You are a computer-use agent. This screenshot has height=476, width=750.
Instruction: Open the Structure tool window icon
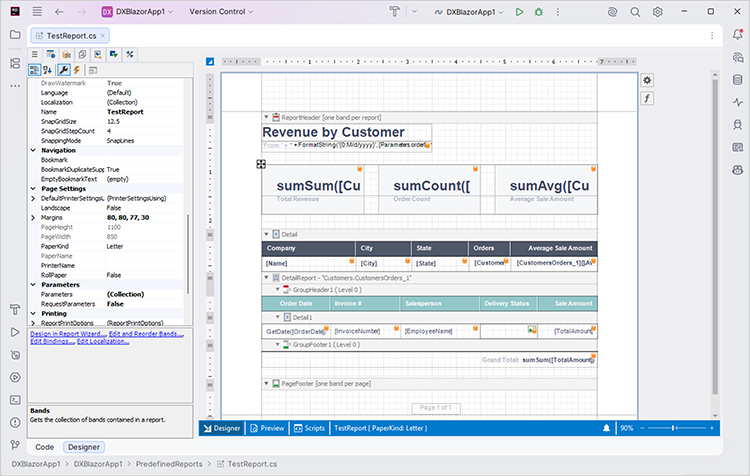click(x=15, y=63)
